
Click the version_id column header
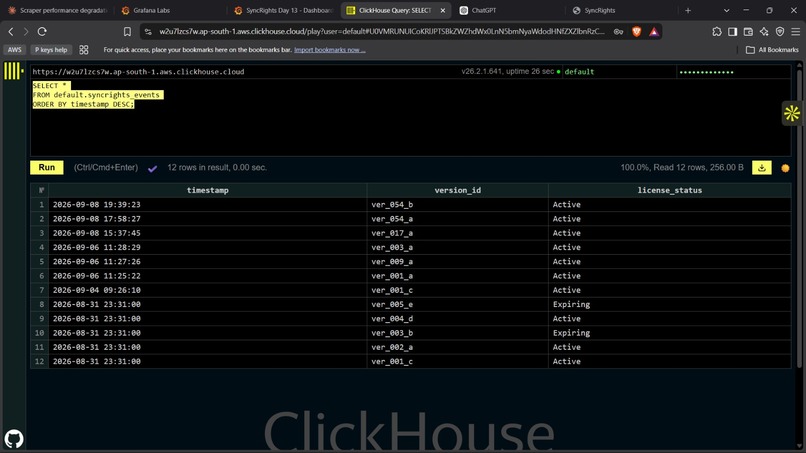pyautogui.click(x=457, y=190)
